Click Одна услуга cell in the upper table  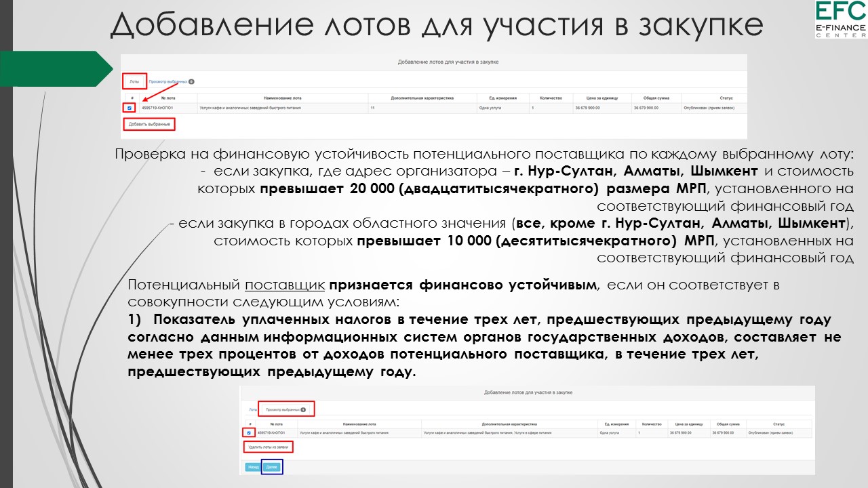tap(491, 108)
